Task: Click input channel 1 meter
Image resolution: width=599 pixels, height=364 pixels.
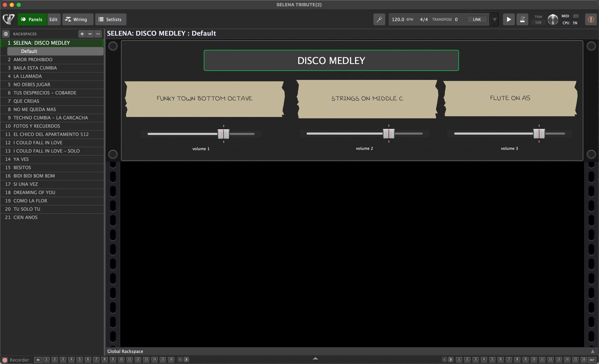Action: [x=46, y=359]
